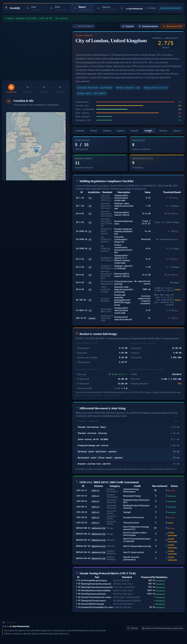
Task: Open the footer GitHub link
Action: click(132, 628)
